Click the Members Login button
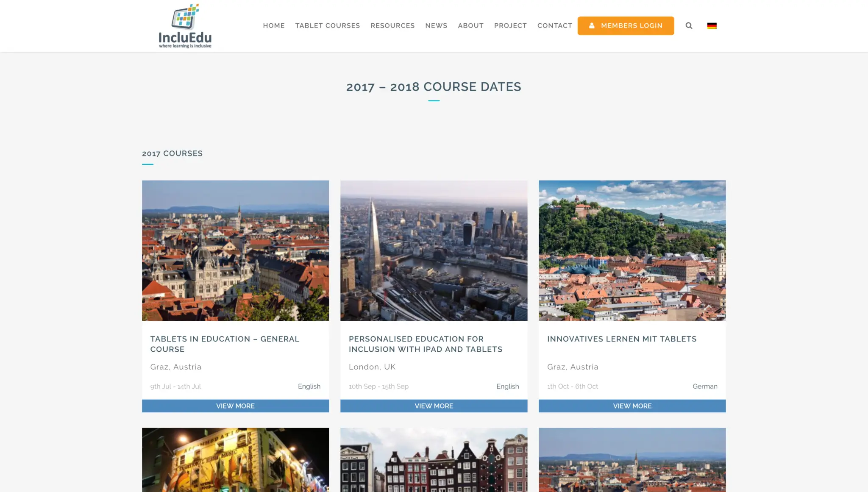Image resolution: width=868 pixels, height=492 pixels. click(x=626, y=25)
